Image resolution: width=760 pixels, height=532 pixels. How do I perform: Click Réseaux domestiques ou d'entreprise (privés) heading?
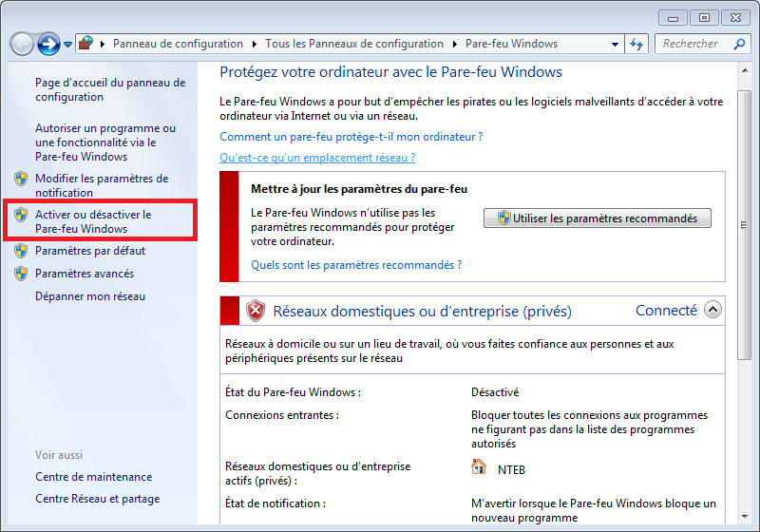pos(422,311)
